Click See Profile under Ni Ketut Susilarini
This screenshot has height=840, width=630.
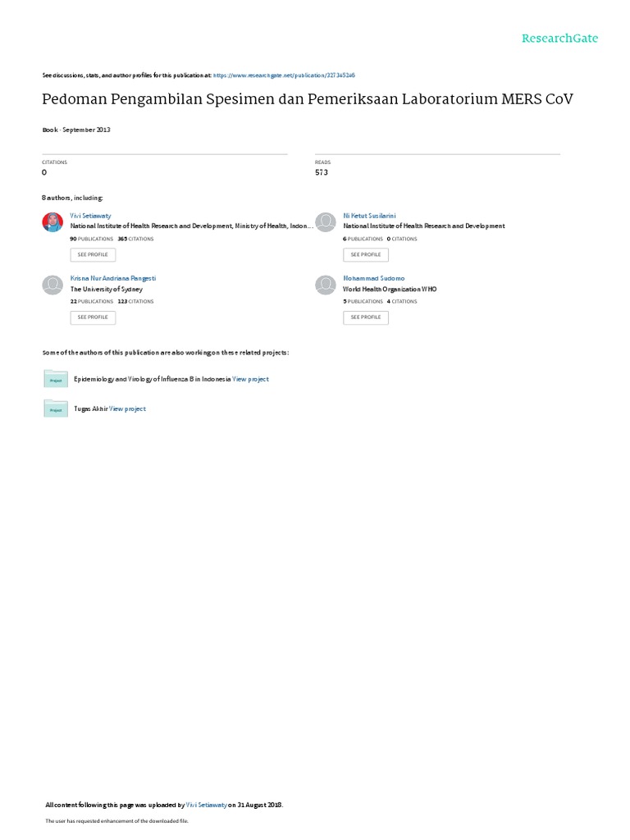(x=366, y=254)
